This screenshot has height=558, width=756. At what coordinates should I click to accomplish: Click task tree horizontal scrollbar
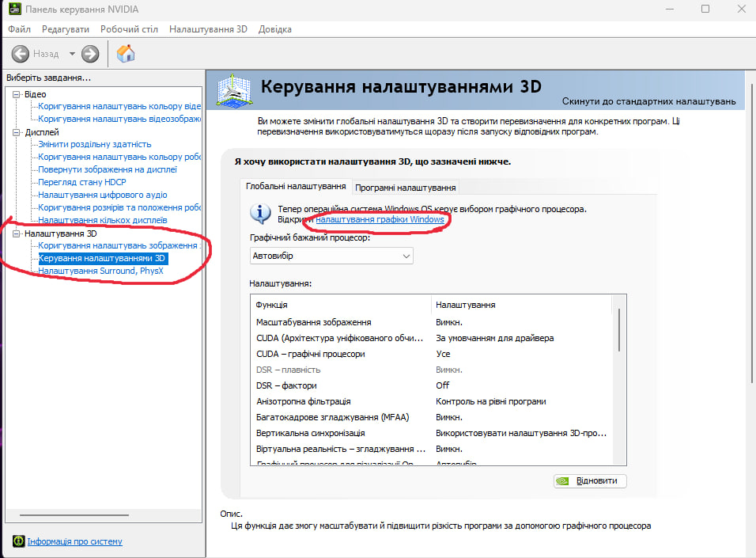(74, 515)
